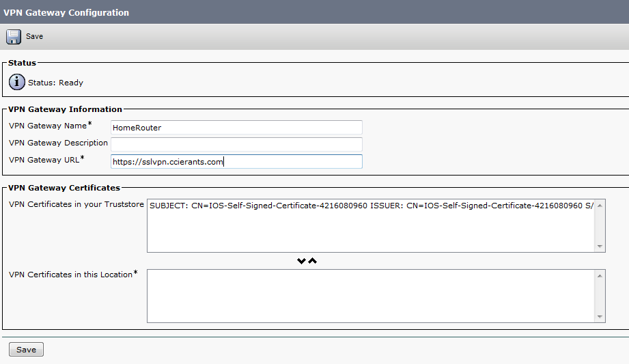Click the Truststore list scroll-down arrow
Image resolution: width=629 pixels, height=364 pixels.
[600, 246]
